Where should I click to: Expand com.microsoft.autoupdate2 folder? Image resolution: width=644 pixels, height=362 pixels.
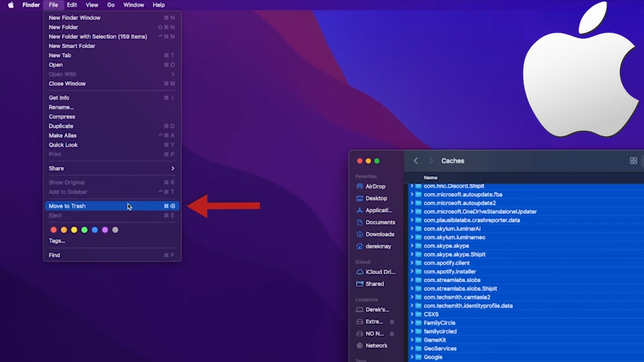tap(412, 203)
